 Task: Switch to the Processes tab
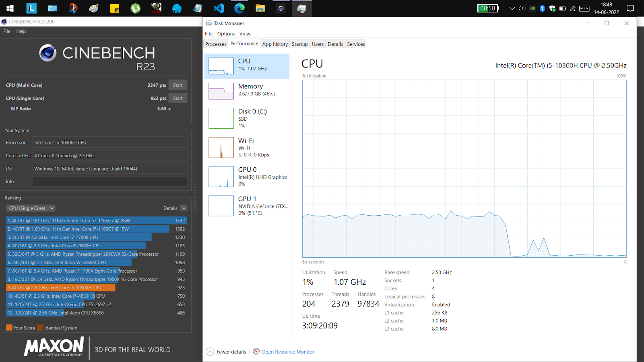click(216, 44)
